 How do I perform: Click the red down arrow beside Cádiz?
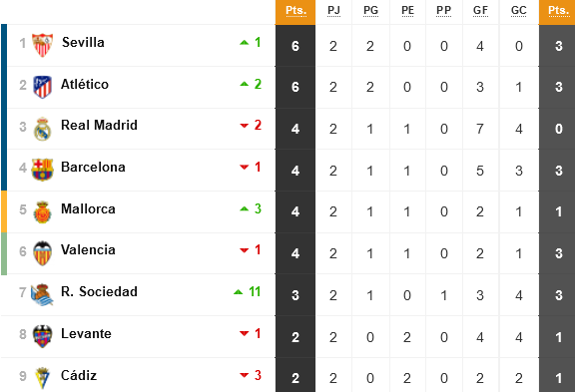(245, 375)
